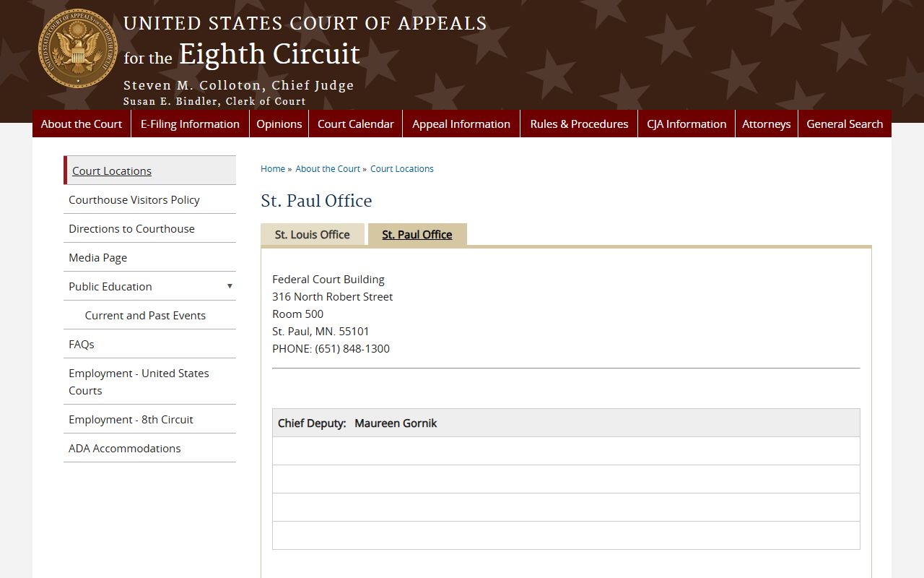Open the Attorneys menu
The width and height of the screenshot is (924, 578).
tap(767, 124)
